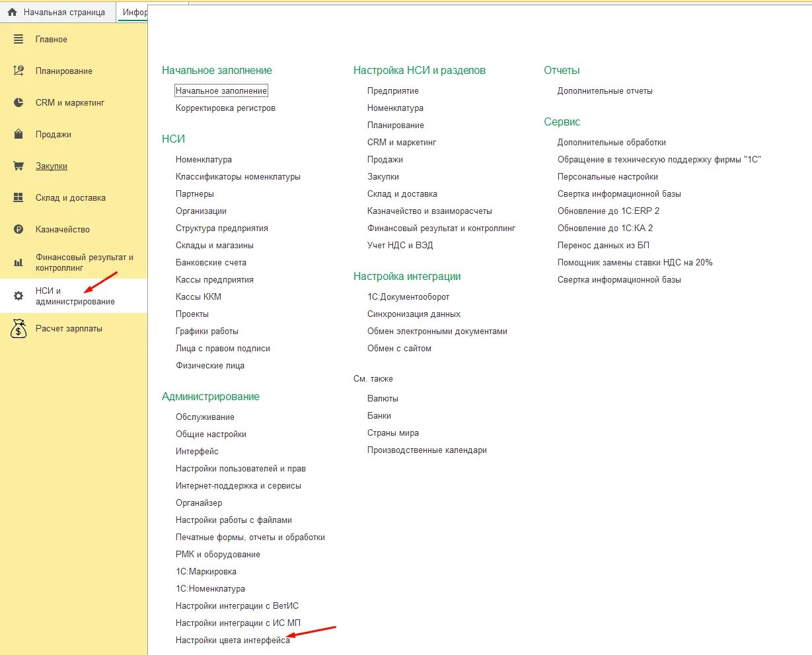Open Помощник замены ставки НДС на 20%
This screenshot has height=655, width=812.
(635, 263)
